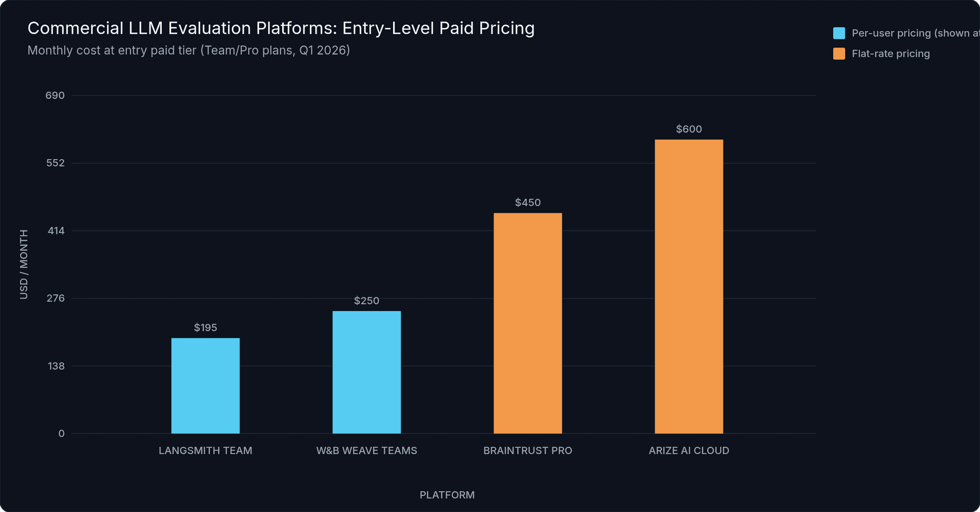Click the W&B WEAVE TEAMS axis label

click(366, 451)
